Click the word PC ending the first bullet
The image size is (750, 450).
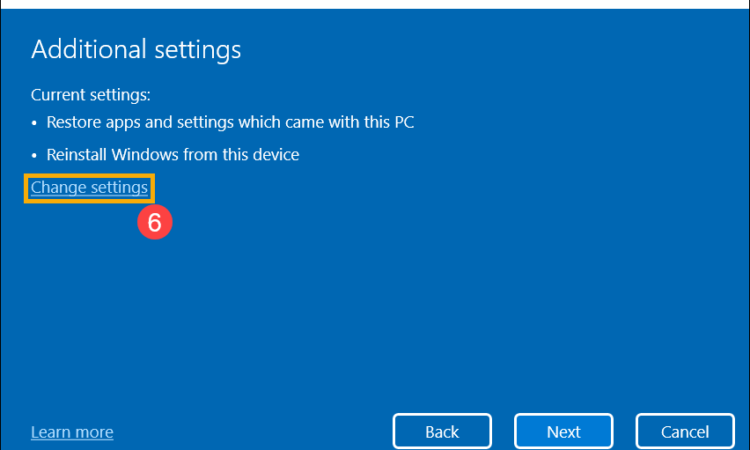pos(404,122)
